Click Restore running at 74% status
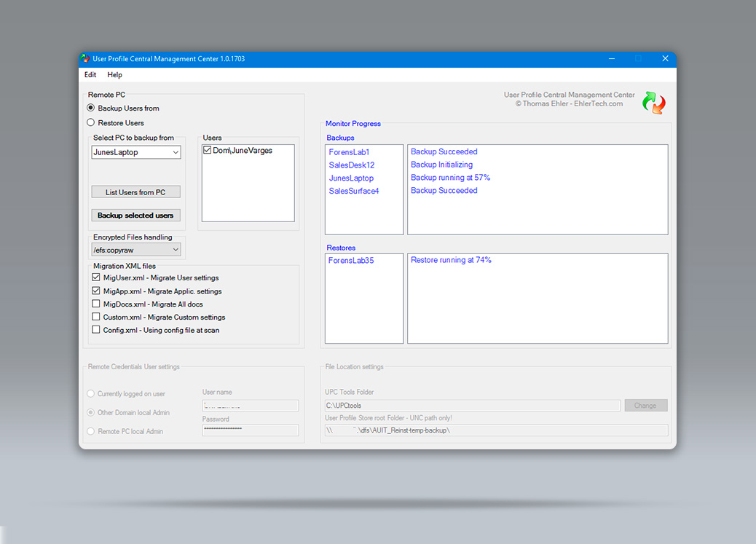The height and width of the screenshot is (544, 756). click(x=451, y=260)
